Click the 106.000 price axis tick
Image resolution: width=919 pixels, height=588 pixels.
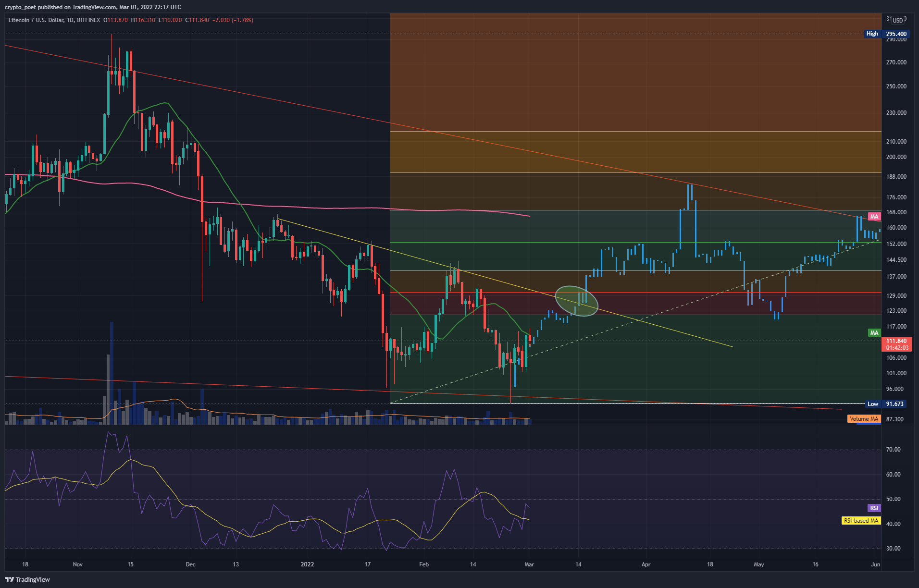pyautogui.click(x=896, y=358)
